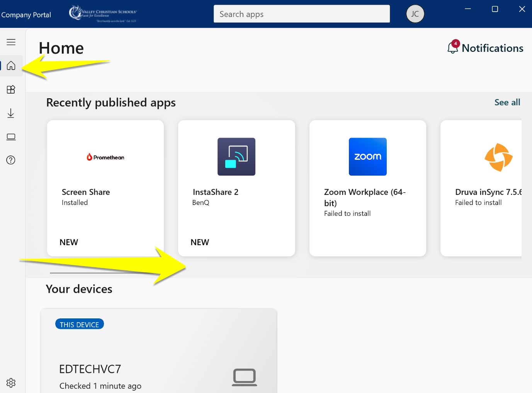Open the InstaShare 2 BenQ app
Image resolution: width=532 pixels, height=393 pixels.
(x=236, y=188)
